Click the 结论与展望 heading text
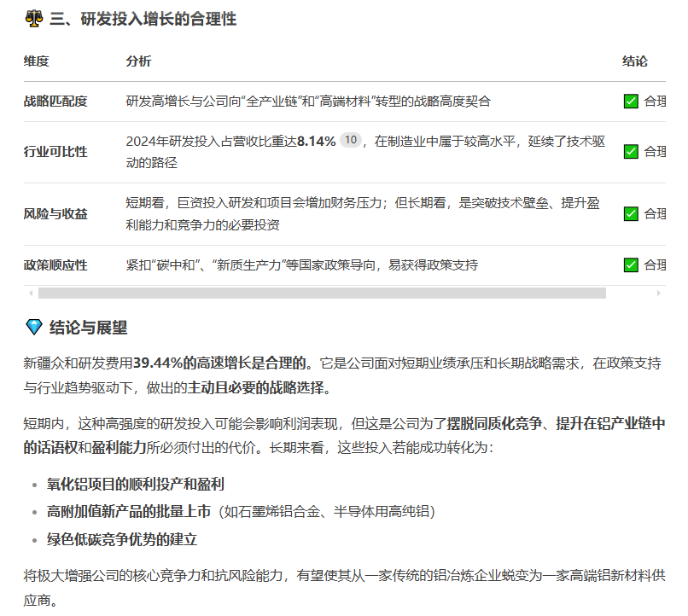 (x=88, y=328)
